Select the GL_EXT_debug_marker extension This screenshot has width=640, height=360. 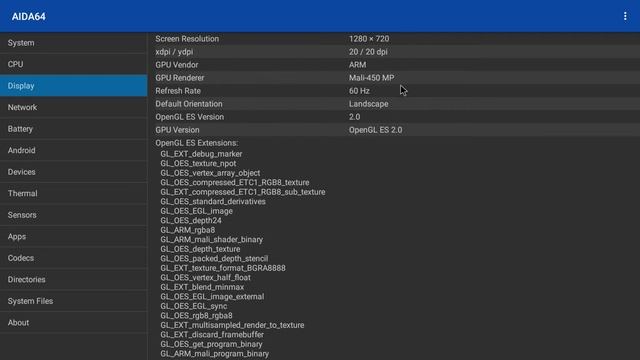[201, 154]
